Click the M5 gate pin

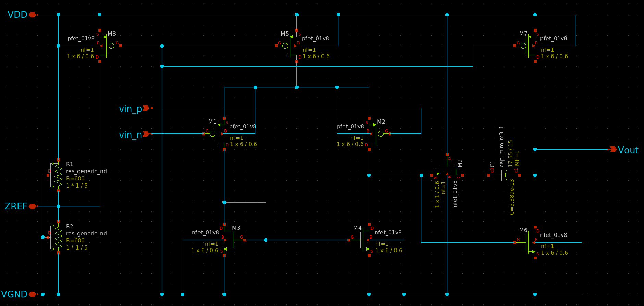coord(276,46)
